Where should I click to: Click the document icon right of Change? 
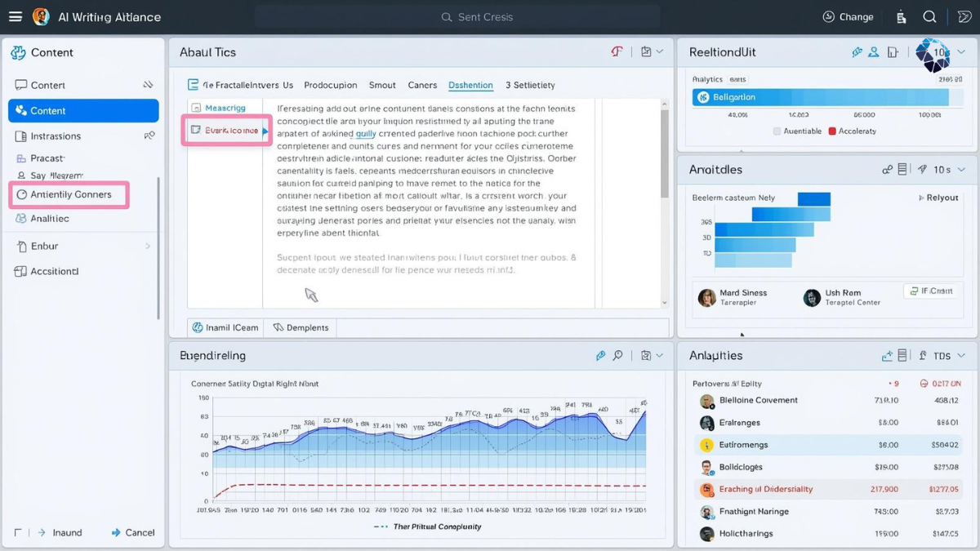coord(901,16)
